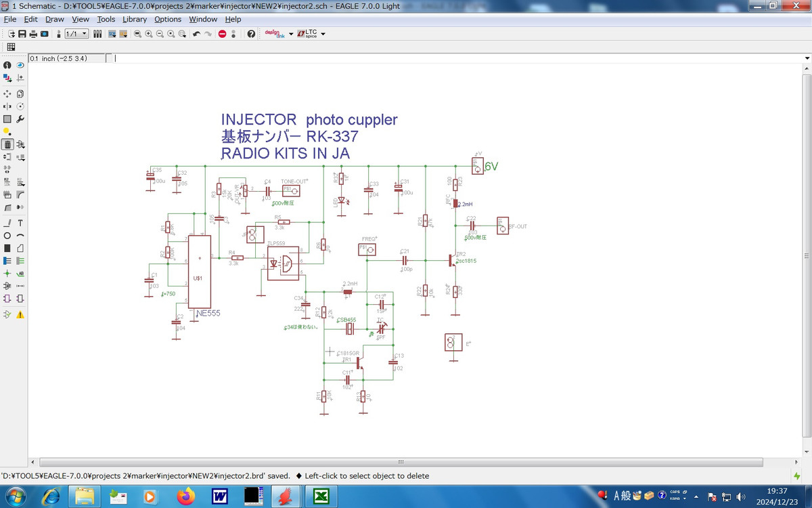This screenshot has height=508, width=812.
Task: Open the Options menu
Action: click(167, 20)
